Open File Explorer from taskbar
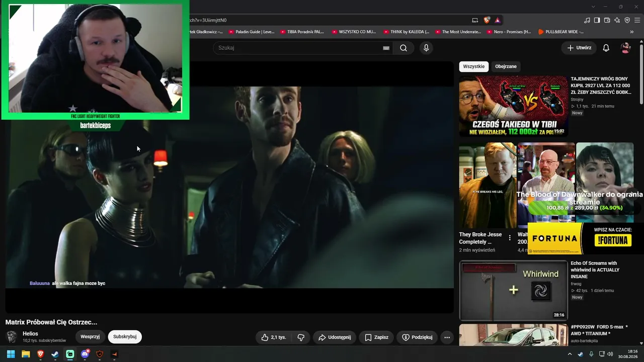 pos(26,354)
